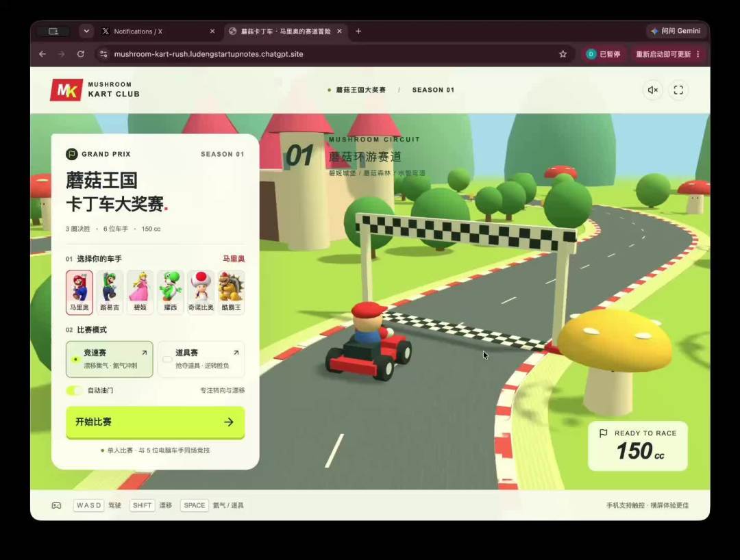Screen dimensions: 740x560
Task: Click the MK Mushroom Kart Club logo
Action: [x=95, y=90]
